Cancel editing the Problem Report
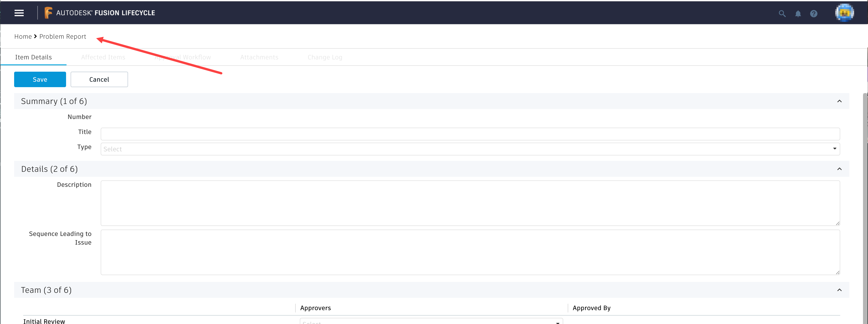This screenshot has width=868, height=324. 99,79
